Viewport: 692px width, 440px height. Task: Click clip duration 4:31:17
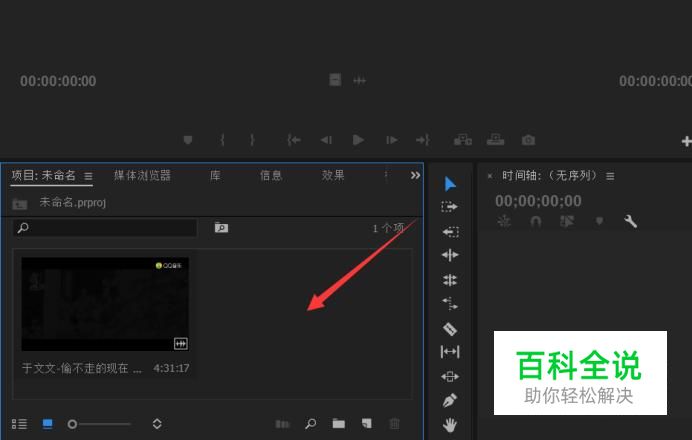[x=171, y=368]
